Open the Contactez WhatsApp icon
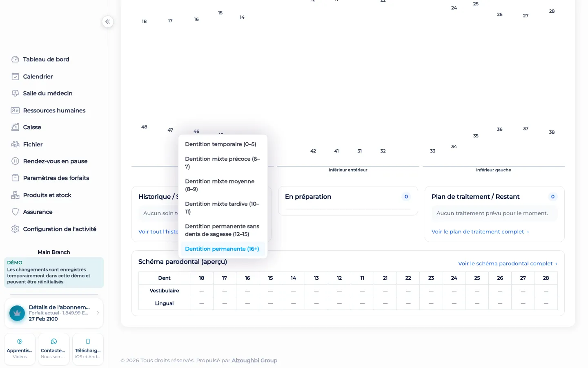588x368 pixels. pos(53,341)
